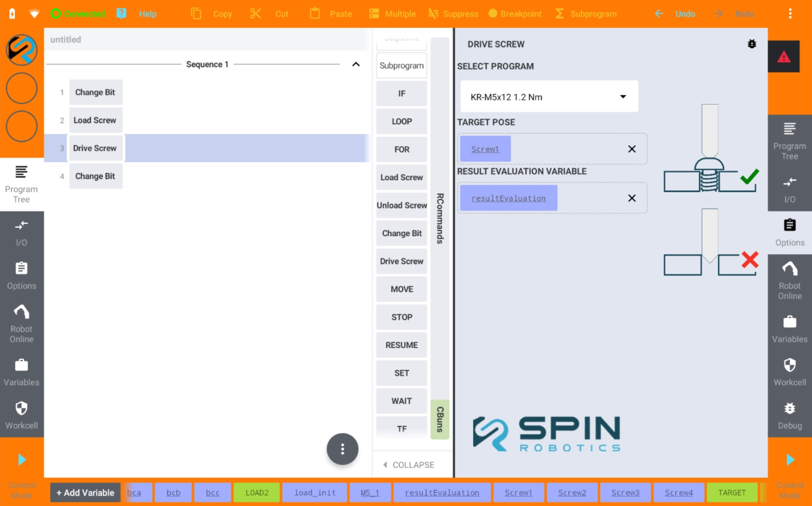Collapse the Sequence 1 chevron
Image resolution: width=812 pixels, height=506 pixels.
point(356,64)
